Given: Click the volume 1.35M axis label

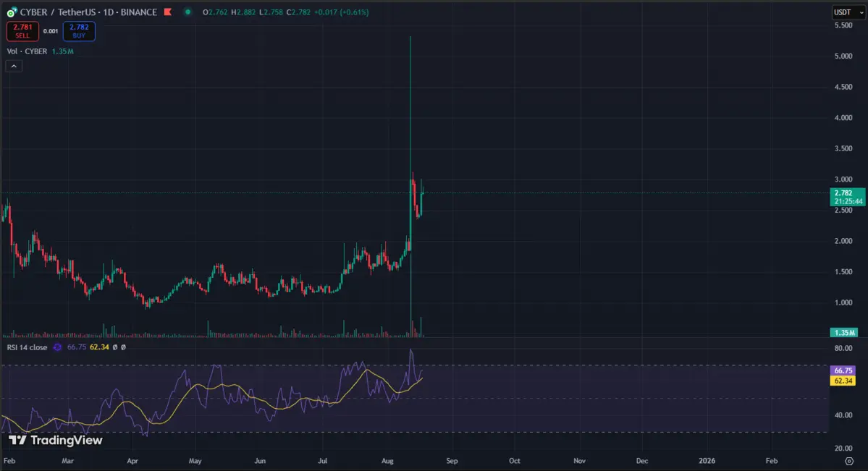Looking at the screenshot, I should coord(844,333).
